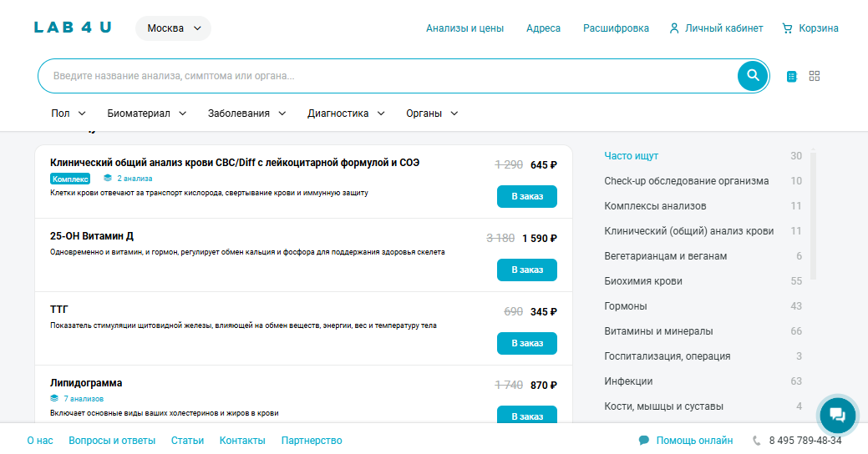Click phone icon beside 8 495 number

coord(757,441)
